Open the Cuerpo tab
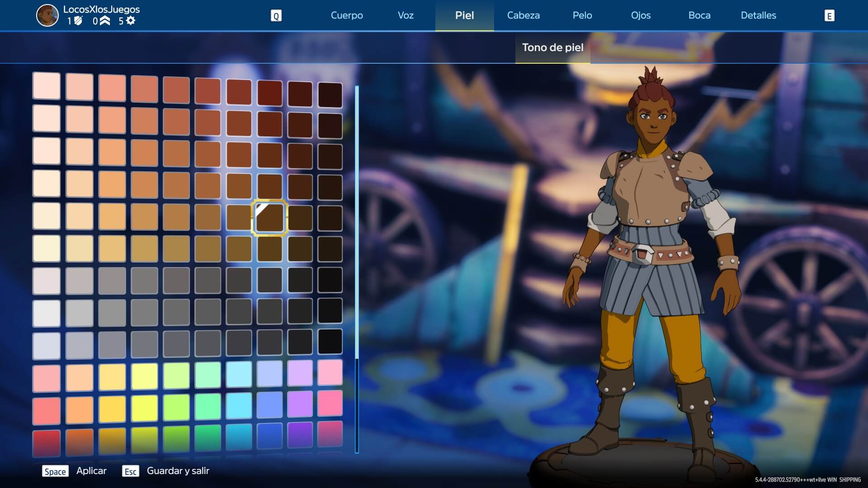868x488 pixels. pyautogui.click(x=347, y=15)
